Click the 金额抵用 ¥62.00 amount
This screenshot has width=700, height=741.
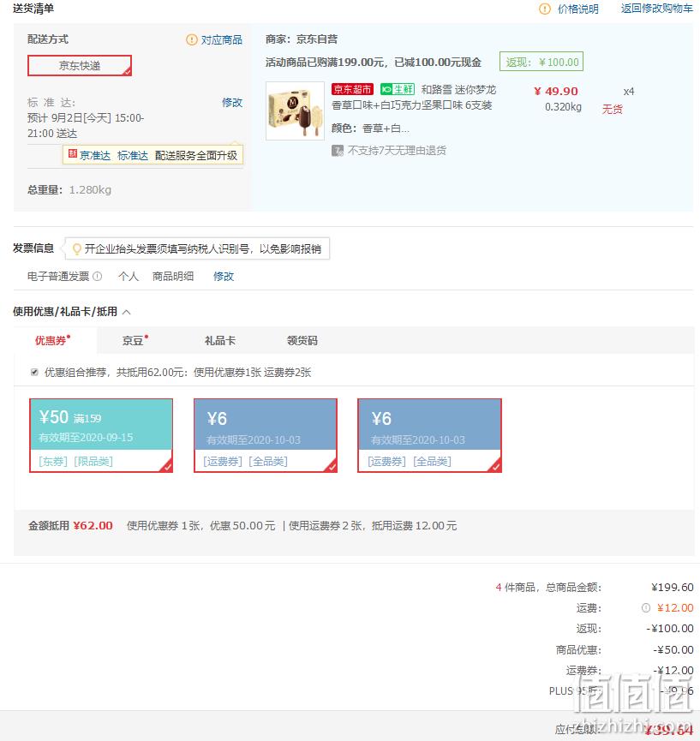93,525
